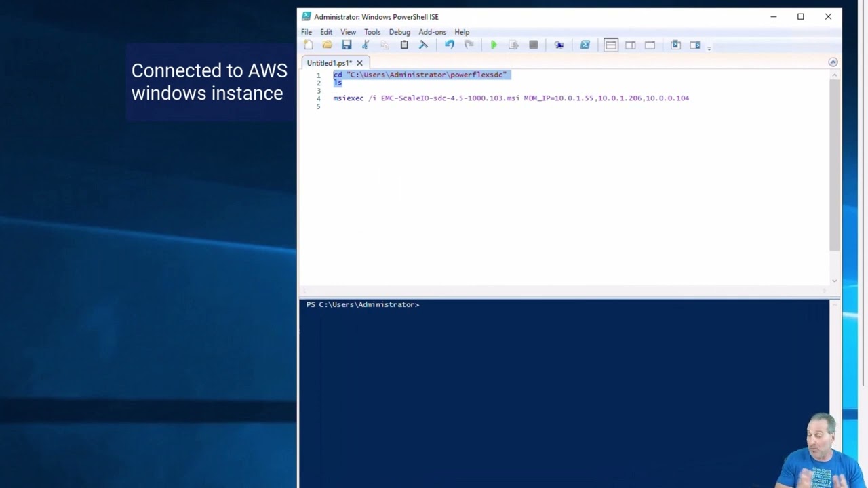The width and height of the screenshot is (868, 488).
Task: Minimize the PowerShell ISE window
Action: (773, 16)
